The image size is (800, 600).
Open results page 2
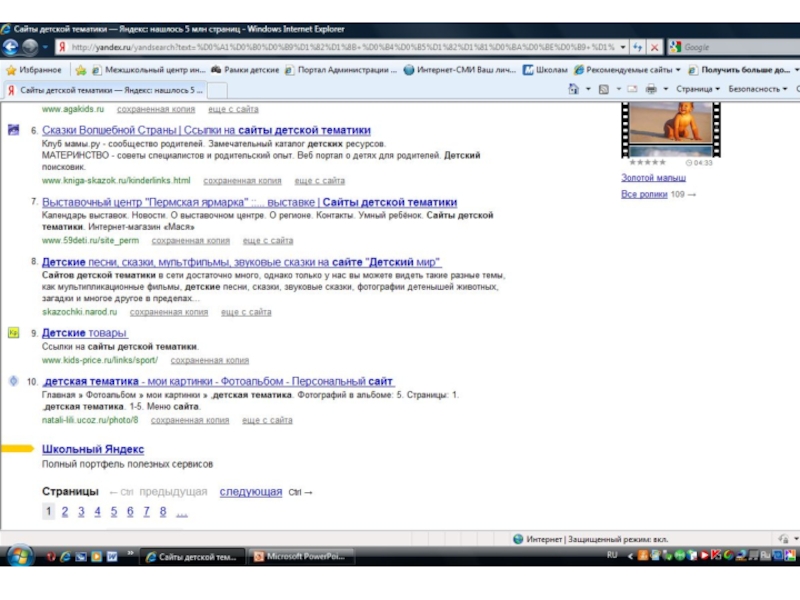[65, 512]
